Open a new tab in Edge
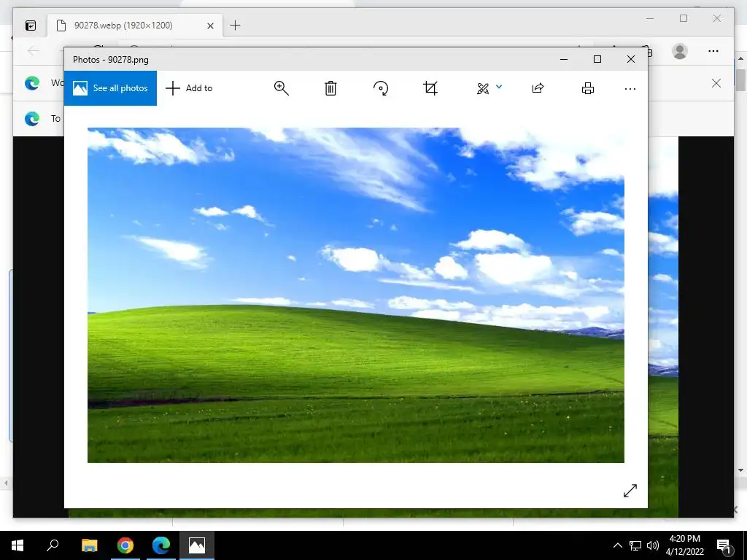 click(236, 26)
